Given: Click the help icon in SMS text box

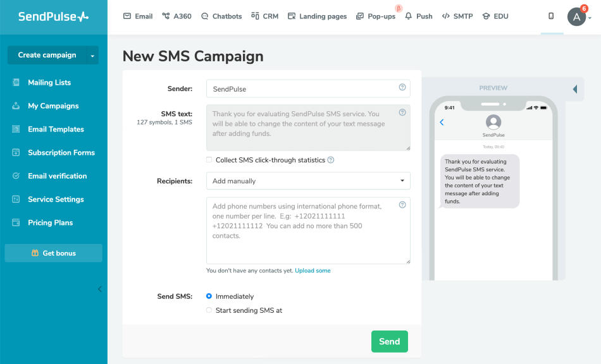Looking at the screenshot, I should 402,112.
